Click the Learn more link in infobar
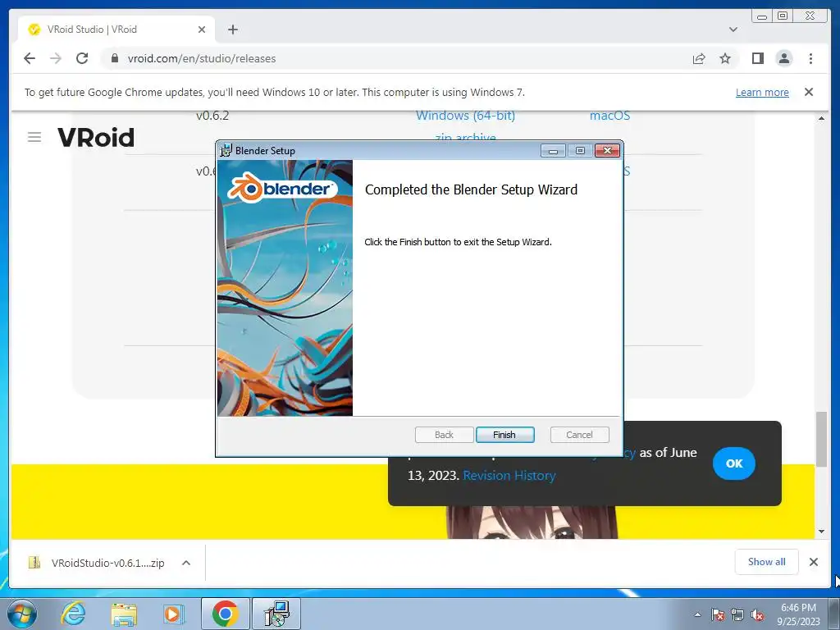The height and width of the screenshot is (630, 840). point(762,92)
